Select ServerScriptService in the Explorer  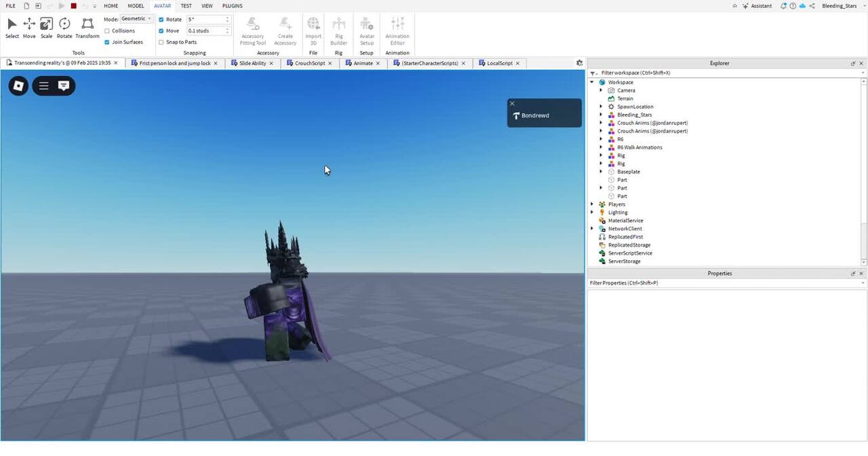630,253
